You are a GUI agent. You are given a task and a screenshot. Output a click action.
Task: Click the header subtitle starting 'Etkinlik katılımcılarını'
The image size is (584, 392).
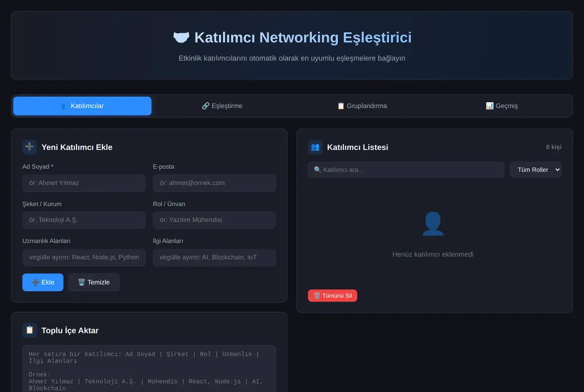(x=292, y=58)
